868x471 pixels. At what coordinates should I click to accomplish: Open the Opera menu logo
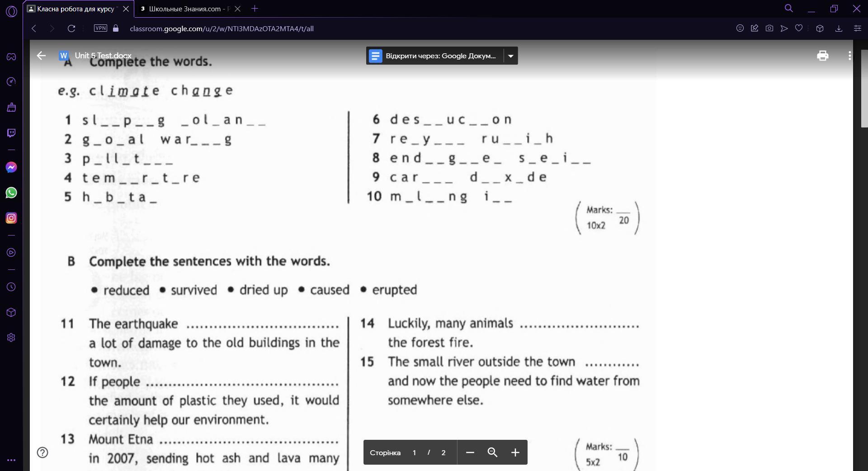[x=11, y=11]
